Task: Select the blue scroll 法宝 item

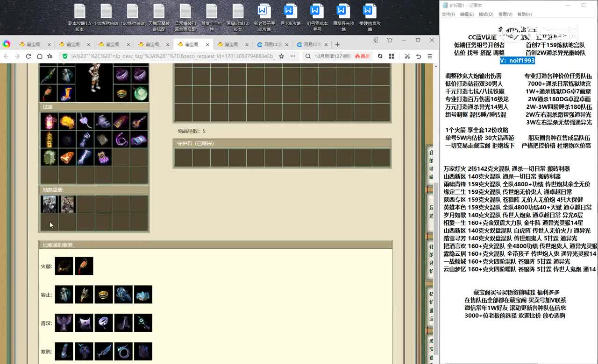Action: click(x=139, y=140)
